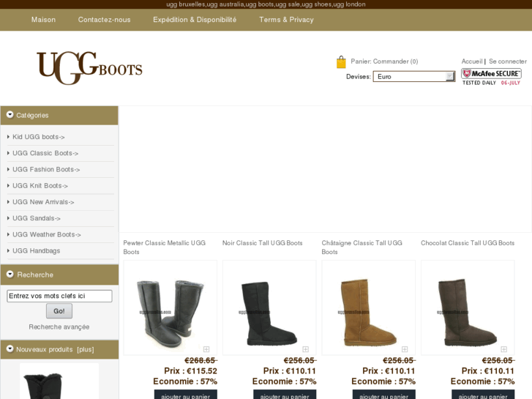Screen dimensions: 532x399
Task: Open Noir Classic Tall UGG Boots title
Action: pyautogui.click(x=262, y=243)
